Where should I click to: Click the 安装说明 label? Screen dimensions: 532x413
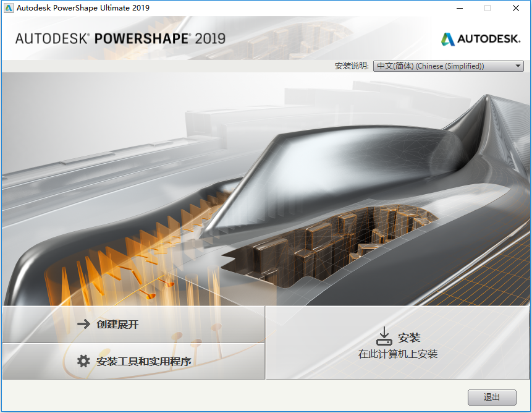[x=351, y=66]
